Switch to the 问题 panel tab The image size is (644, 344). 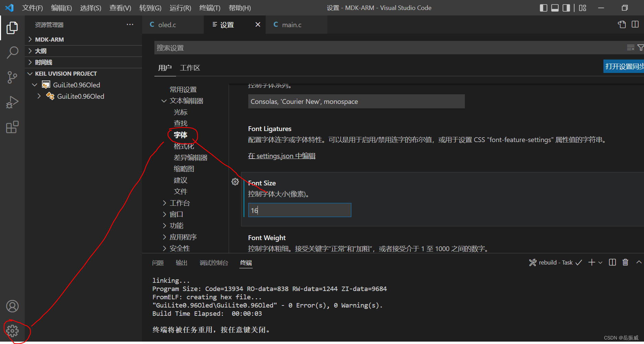[158, 263]
